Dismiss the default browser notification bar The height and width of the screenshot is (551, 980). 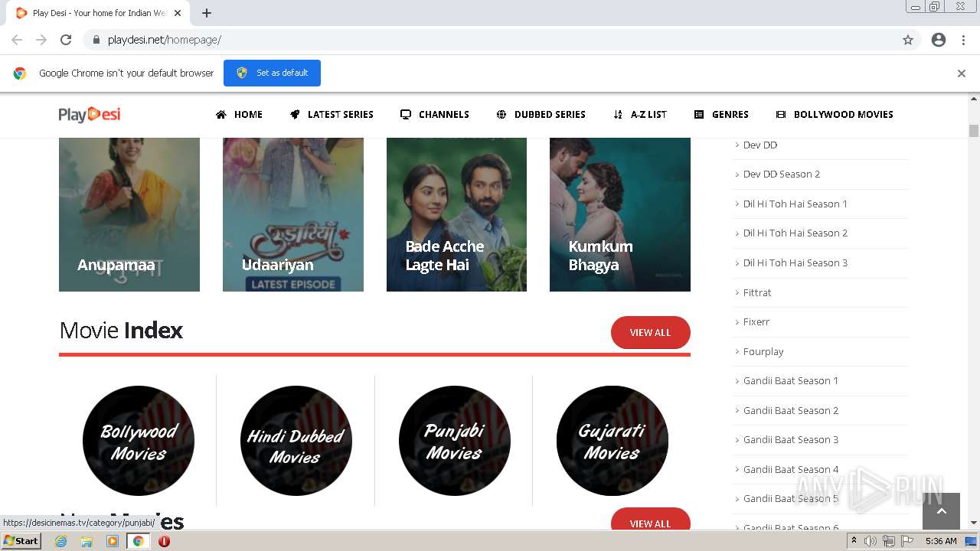pyautogui.click(x=962, y=73)
